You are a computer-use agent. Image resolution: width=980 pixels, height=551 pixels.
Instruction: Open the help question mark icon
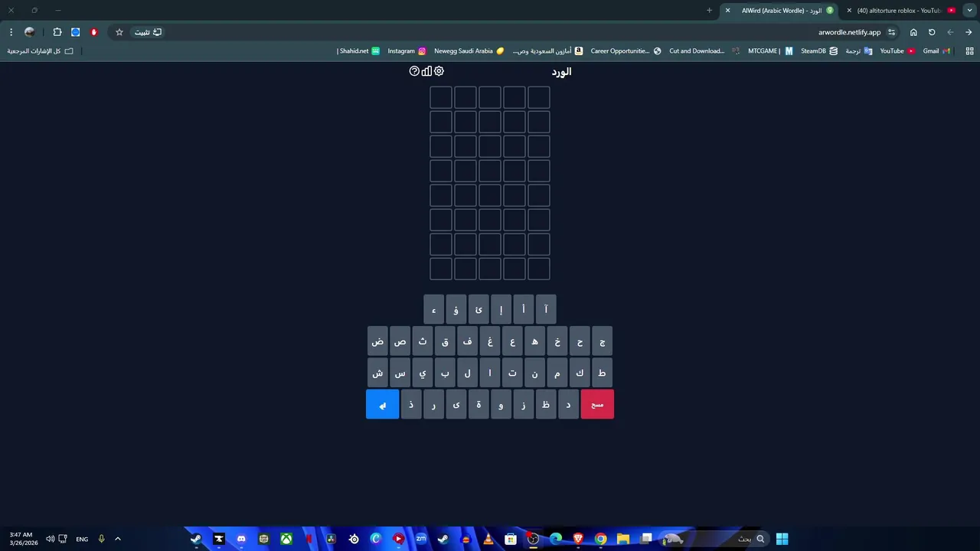click(414, 71)
